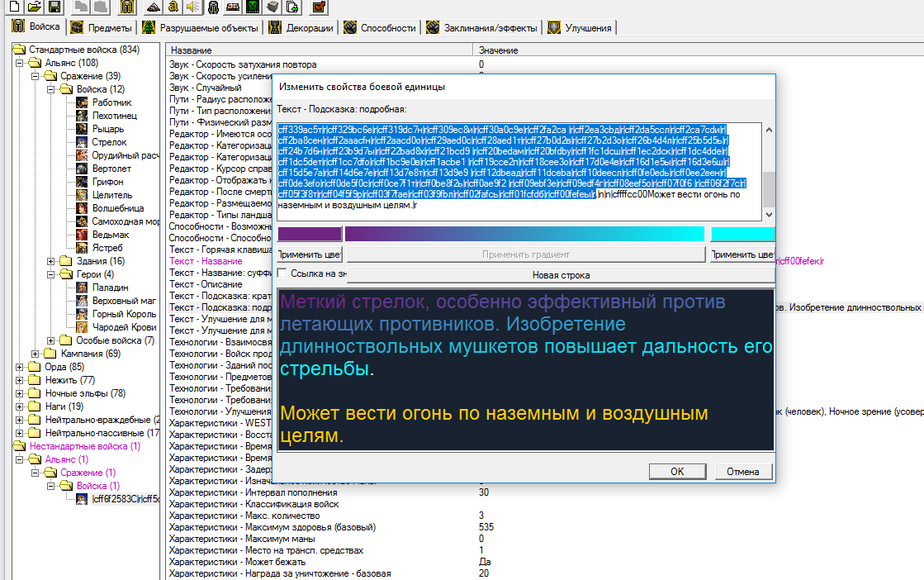The image size is (924, 580).
Task: Open the Sound Editor speaker icon
Action: [x=193, y=7]
